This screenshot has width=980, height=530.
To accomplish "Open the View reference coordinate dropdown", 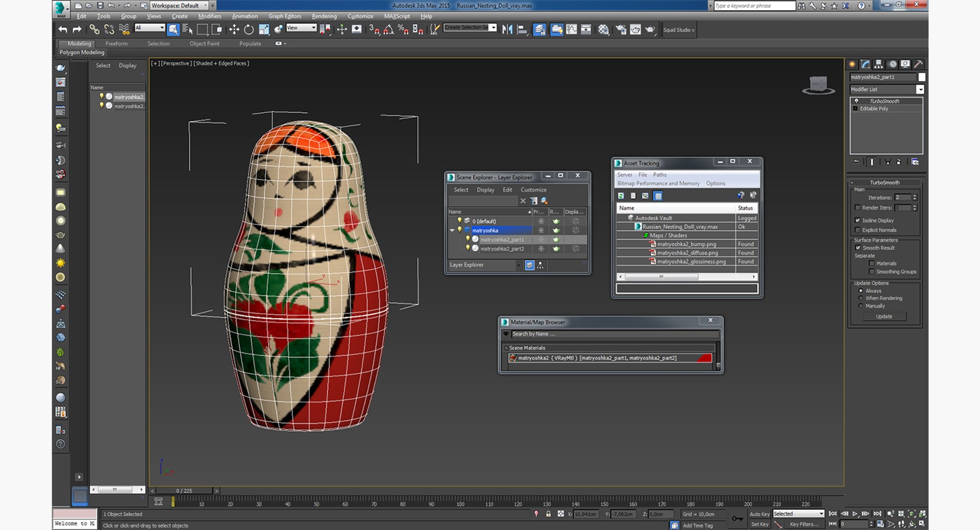I will tap(301, 28).
